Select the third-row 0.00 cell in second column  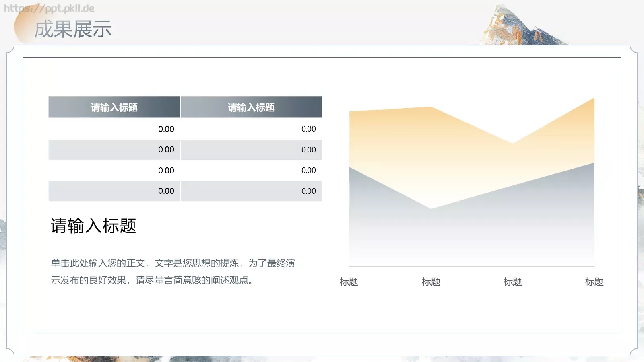coord(251,171)
